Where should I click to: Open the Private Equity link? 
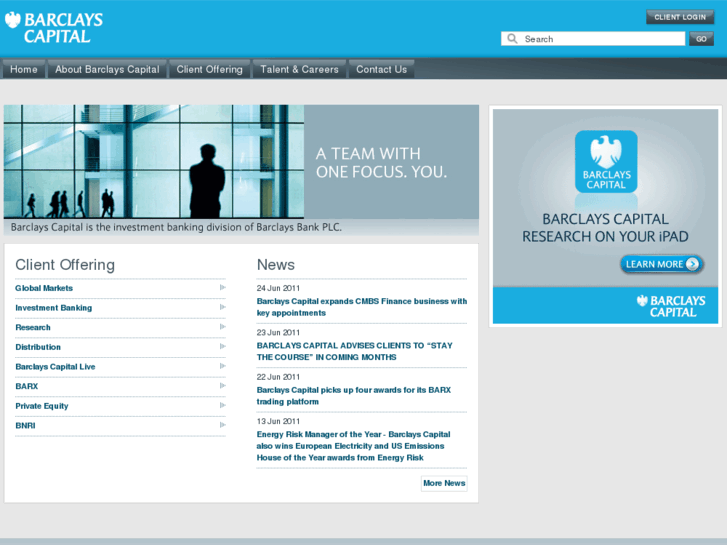[42, 406]
